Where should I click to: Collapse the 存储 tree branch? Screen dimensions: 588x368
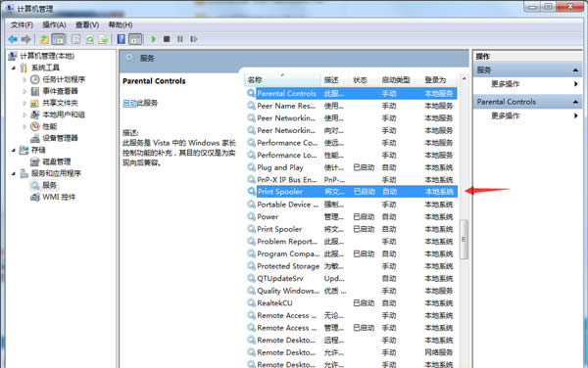[14, 150]
